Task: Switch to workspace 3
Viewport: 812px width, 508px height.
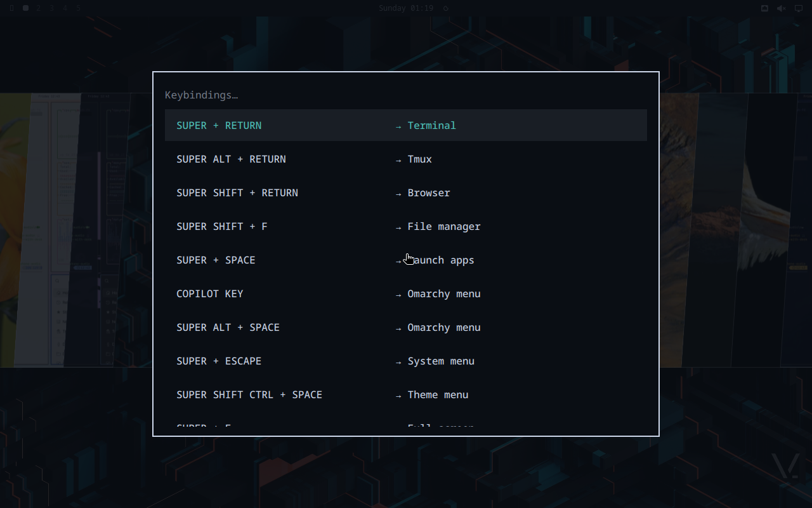Action: click(x=52, y=8)
